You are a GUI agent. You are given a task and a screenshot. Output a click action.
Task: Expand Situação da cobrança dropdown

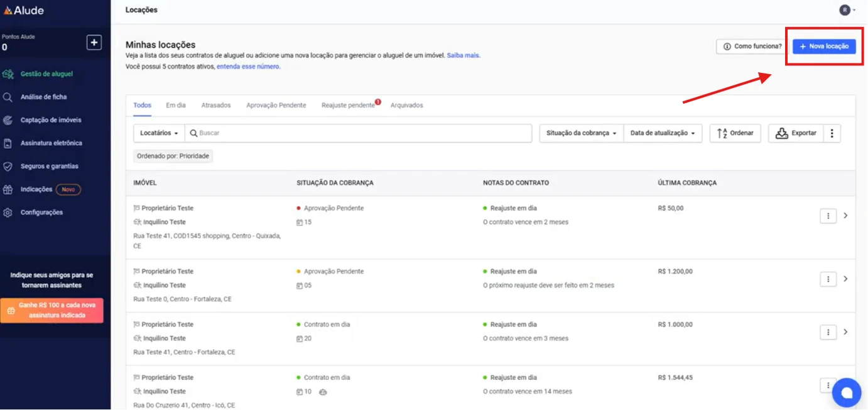pos(582,133)
